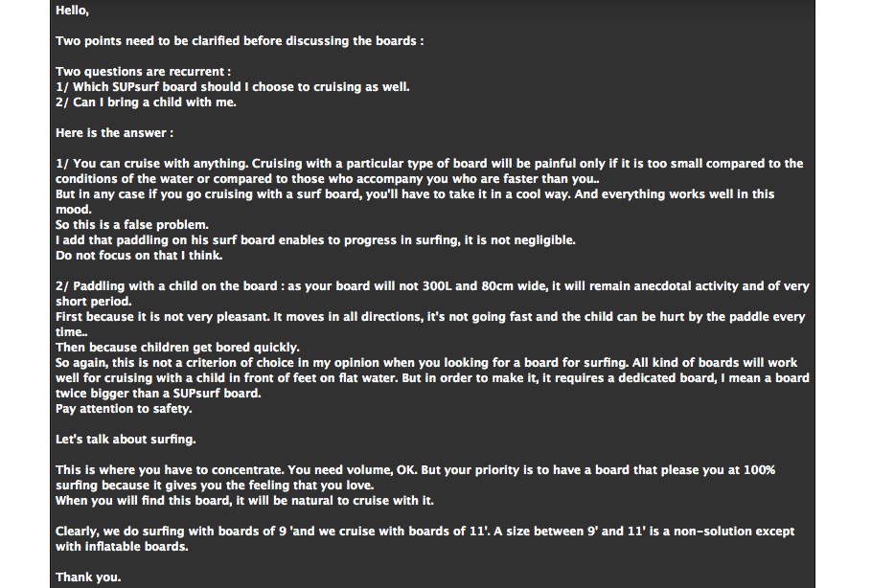The width and height of the screenshot is (872, 588).
Task: Click 'So this is a false problem' line
Action: pos(132,225)
